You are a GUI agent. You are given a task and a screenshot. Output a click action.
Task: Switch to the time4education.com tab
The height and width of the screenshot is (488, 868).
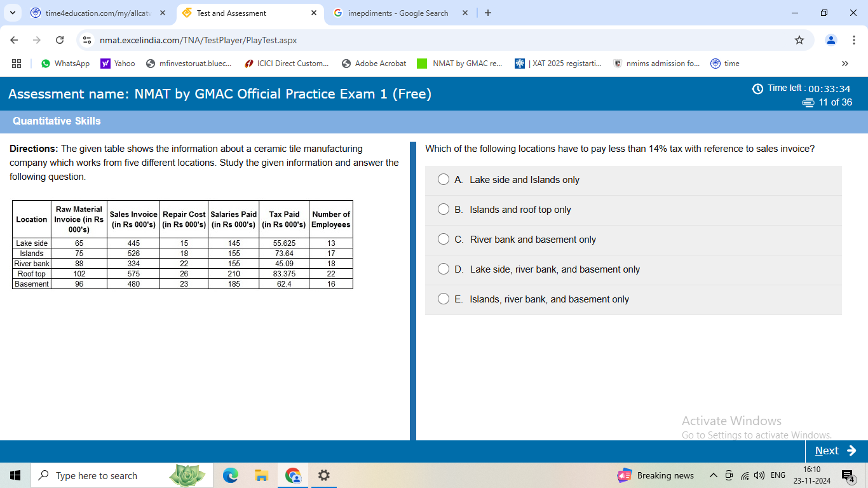pyautogui.click(x=97, y=13)
